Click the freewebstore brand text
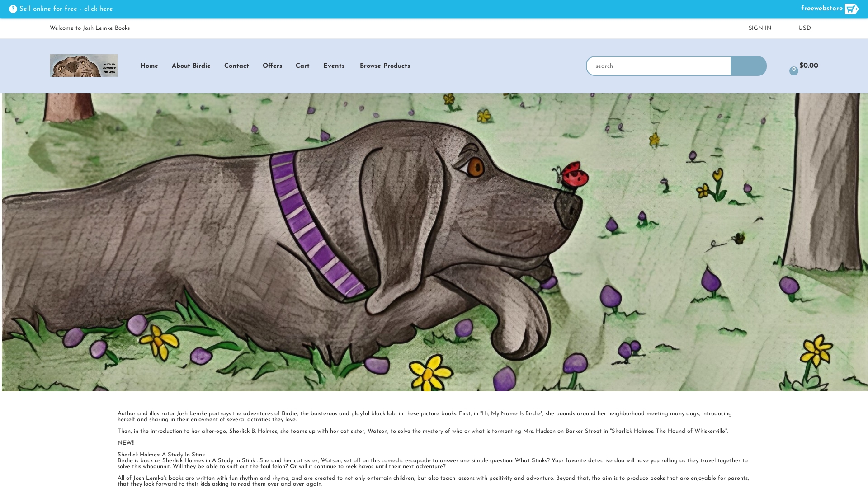This screenshot has width=868, height=488. (822, 9)
